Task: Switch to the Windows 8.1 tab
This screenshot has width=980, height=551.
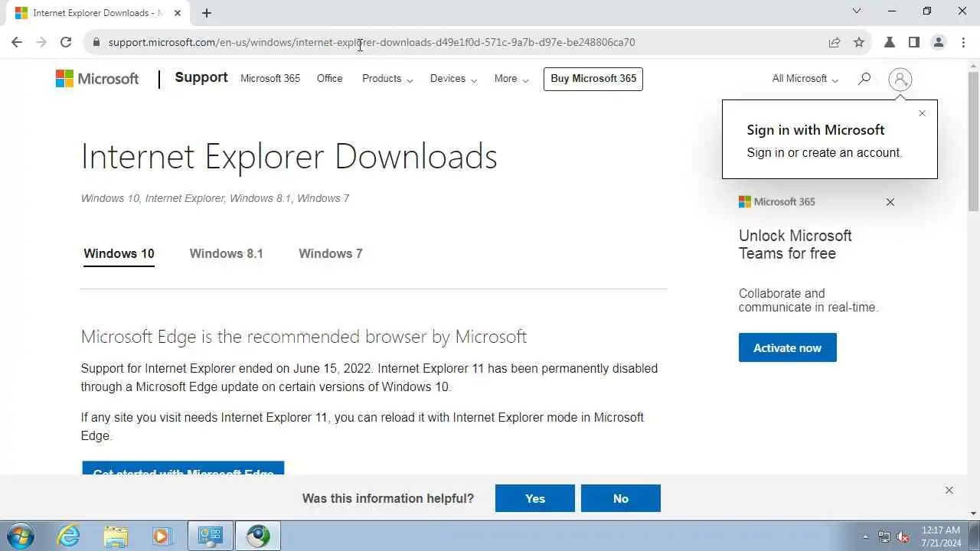Action: [x=227, y=253]
